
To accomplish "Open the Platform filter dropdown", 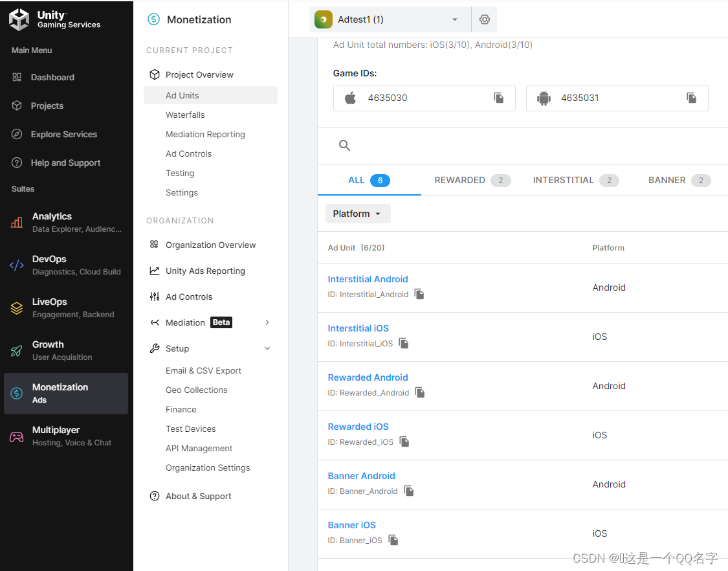I will click(x=357, y=214).
